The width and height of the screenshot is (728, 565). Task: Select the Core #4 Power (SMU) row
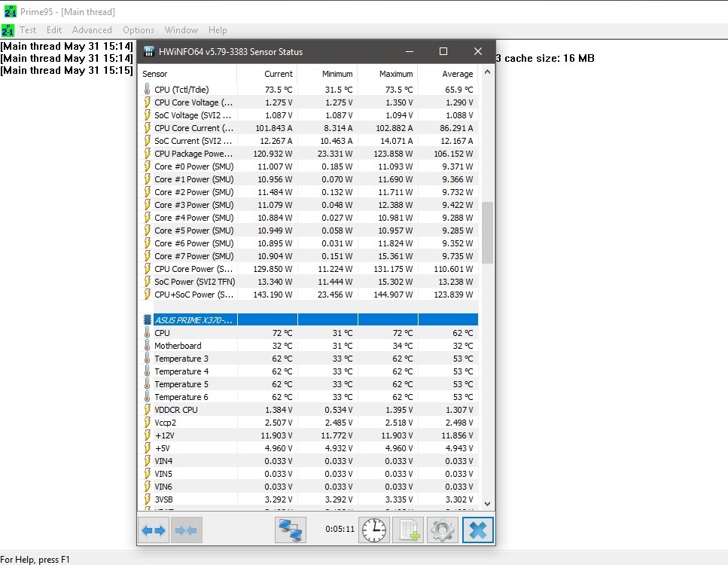click(x=308, y=218)
